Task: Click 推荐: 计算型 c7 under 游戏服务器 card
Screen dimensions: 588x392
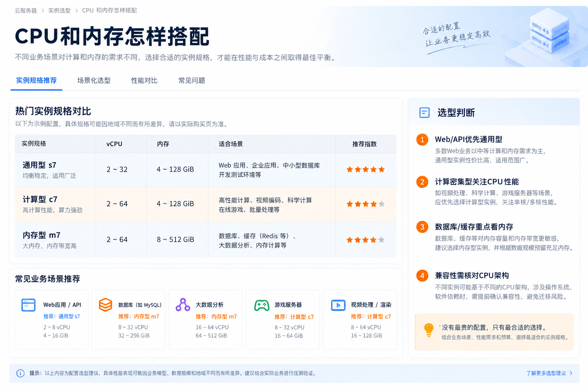Action: [x=294, y=317]
